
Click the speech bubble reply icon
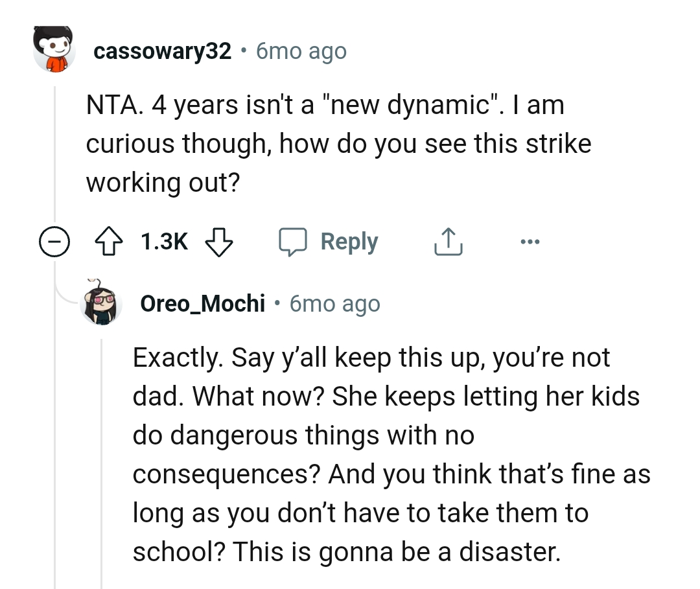tap(294, 242)
